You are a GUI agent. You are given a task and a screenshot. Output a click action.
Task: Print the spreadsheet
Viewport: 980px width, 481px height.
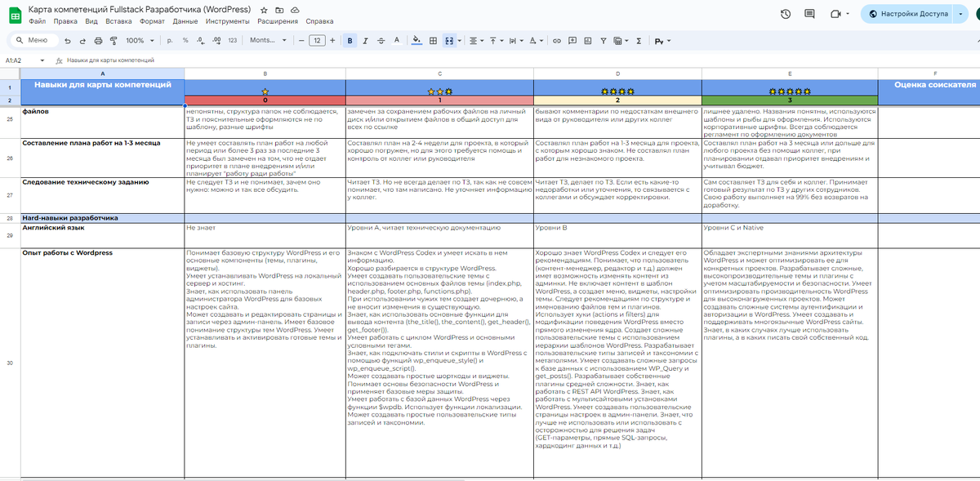tap(99, 40)
